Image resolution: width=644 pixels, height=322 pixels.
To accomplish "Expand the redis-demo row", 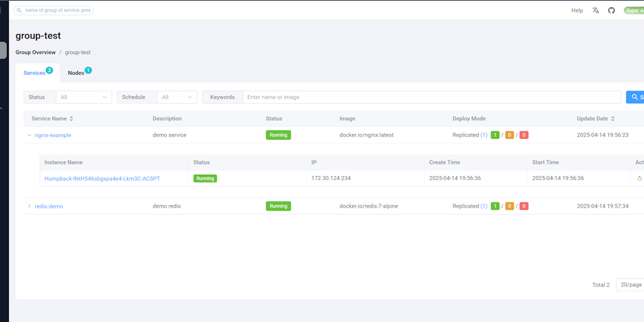I will coord(29,206).
